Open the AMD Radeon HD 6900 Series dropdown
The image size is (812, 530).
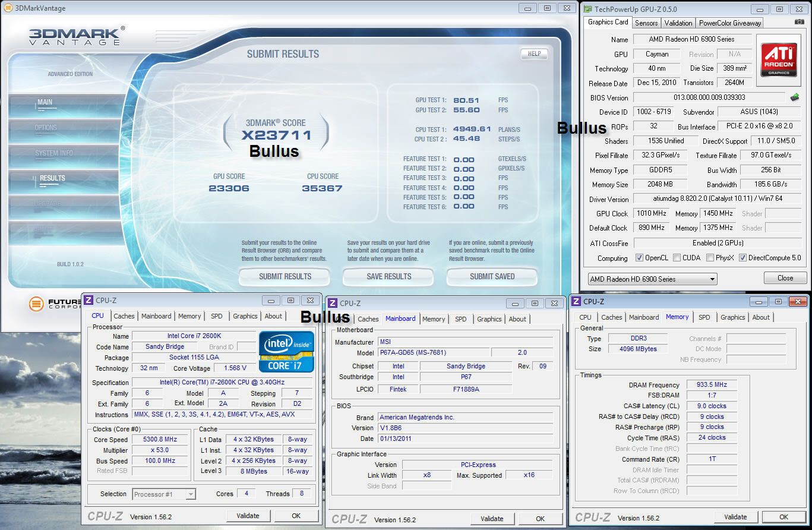pyautogui.click(x=652, y=279)
